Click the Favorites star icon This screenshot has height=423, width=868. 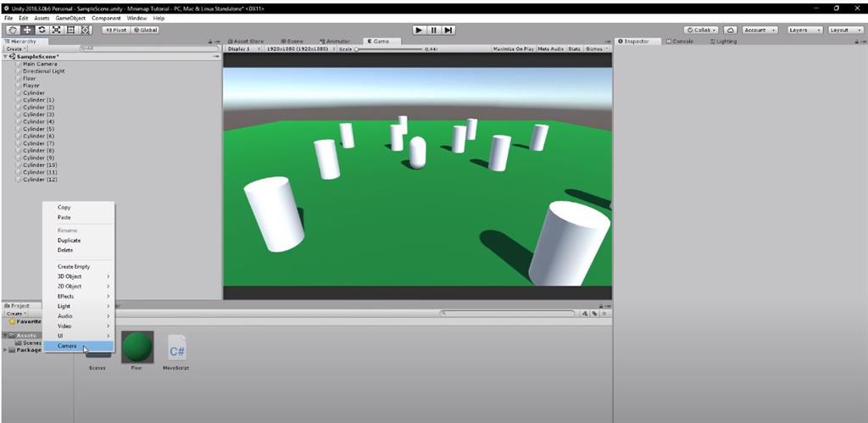pyautogui.click(x=12, y=321)
